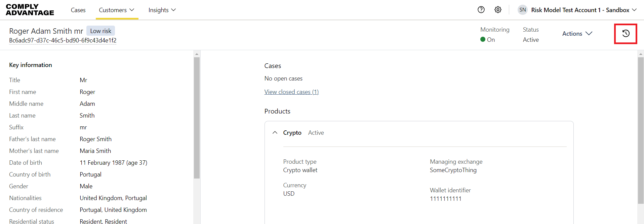Image resolution: width=644 pixels, height=224 pixels.
Task: Collapse the Crypto product section
Action: 275,133
